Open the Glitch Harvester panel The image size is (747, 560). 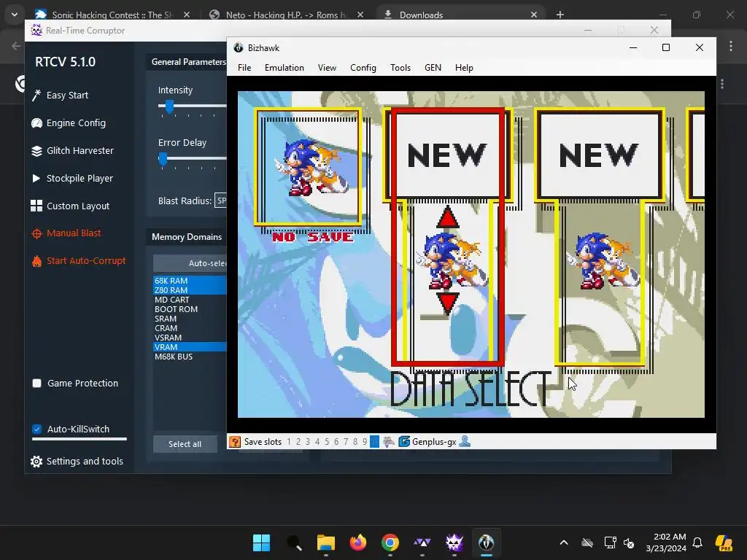click(72, 150)
